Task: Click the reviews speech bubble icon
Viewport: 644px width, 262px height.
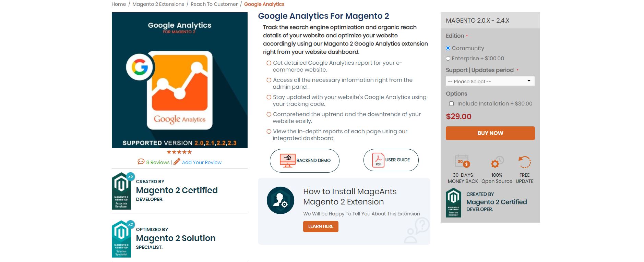Action: pos(141,162)
